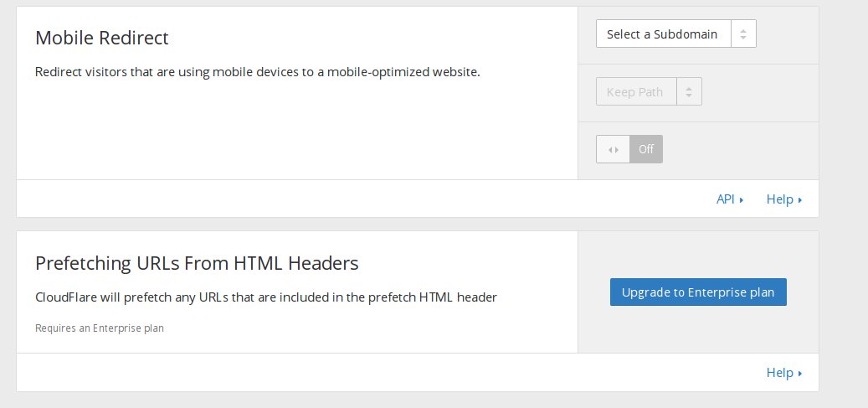Click the arrow beside Prefetching Help link
The height and width of the screenshot is (408, 868).
pyautogui.click(x=800, y=374)
